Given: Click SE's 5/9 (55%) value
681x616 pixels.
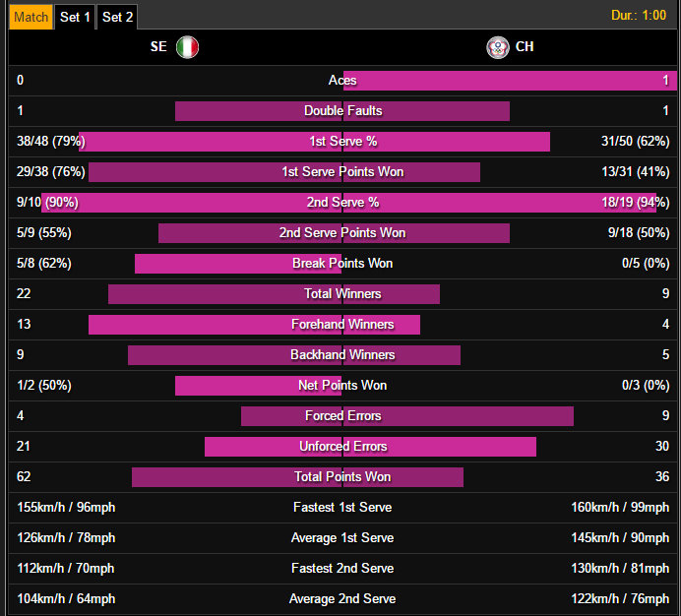Looking at the screenshot, I should (44, 232).
